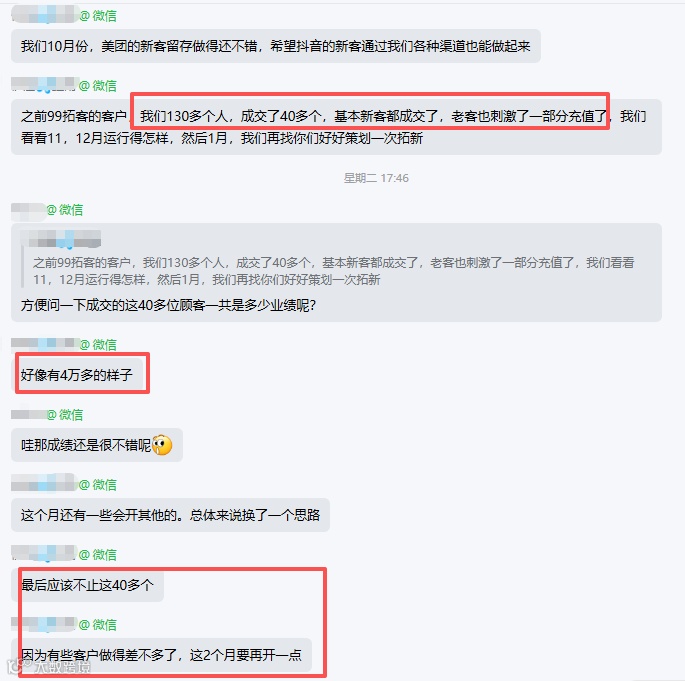Click @微信 tag above 哇那成绩 message
Screen dimensions: 685x681
tap(65, 415)
